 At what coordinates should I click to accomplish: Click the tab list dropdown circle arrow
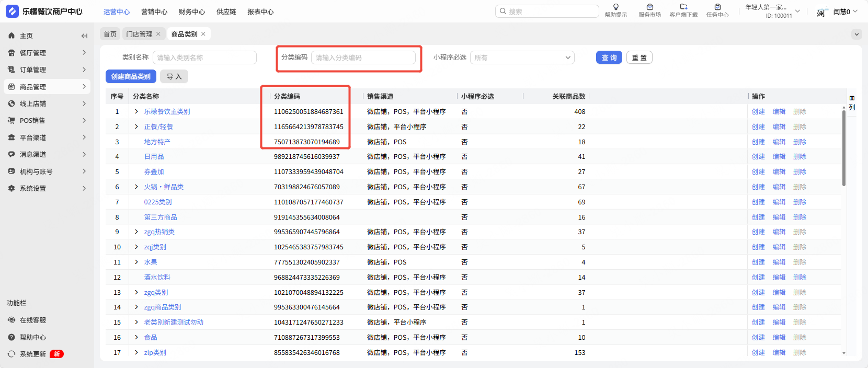(856, 34)
